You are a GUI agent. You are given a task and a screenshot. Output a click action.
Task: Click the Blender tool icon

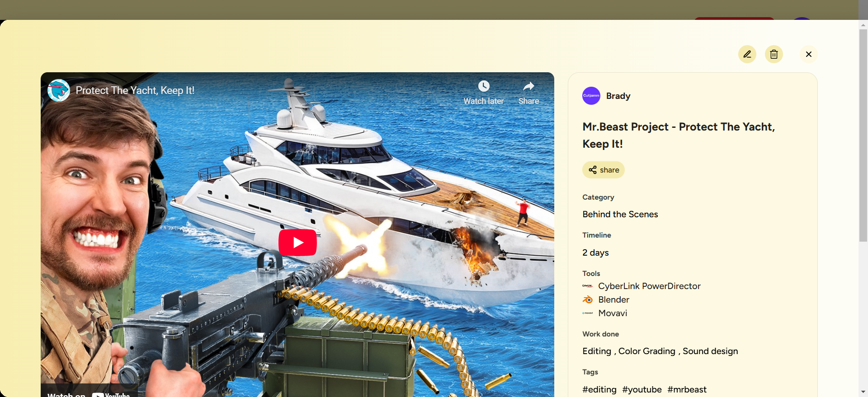[588, 299]
